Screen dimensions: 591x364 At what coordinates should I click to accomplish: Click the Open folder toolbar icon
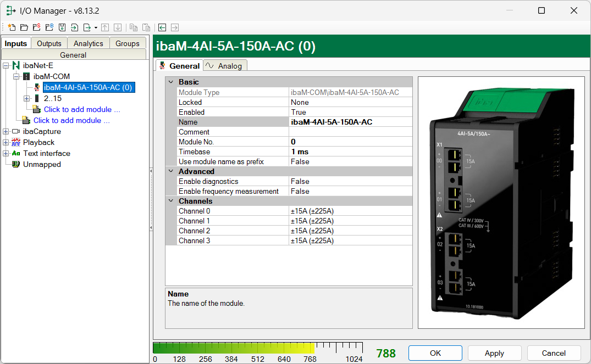[24, 27]
